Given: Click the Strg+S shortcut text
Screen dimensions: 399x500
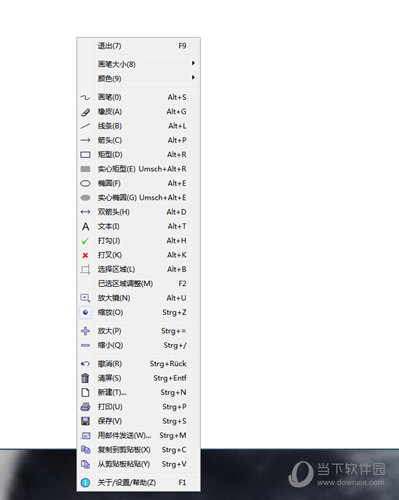Looking at the screenshot, I should point(174,421).
